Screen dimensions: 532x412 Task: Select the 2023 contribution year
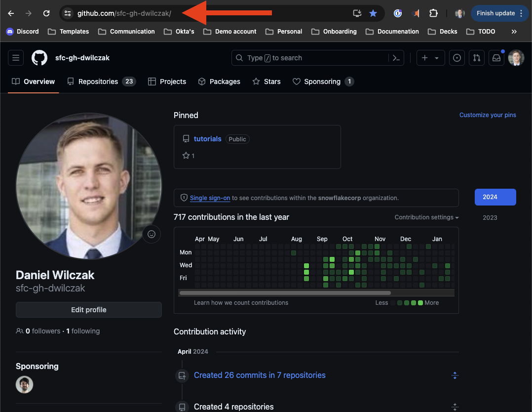[x=490, y=218]
